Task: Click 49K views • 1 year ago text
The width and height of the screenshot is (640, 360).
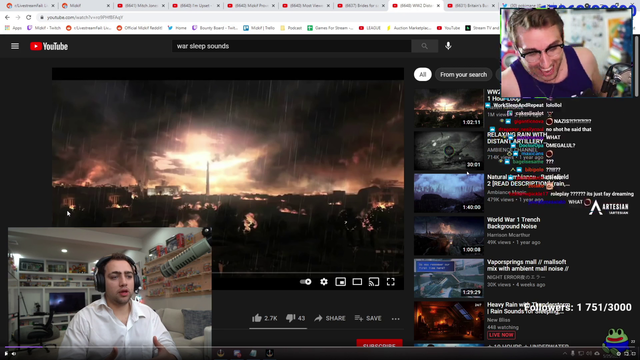Action: point(513,242)
